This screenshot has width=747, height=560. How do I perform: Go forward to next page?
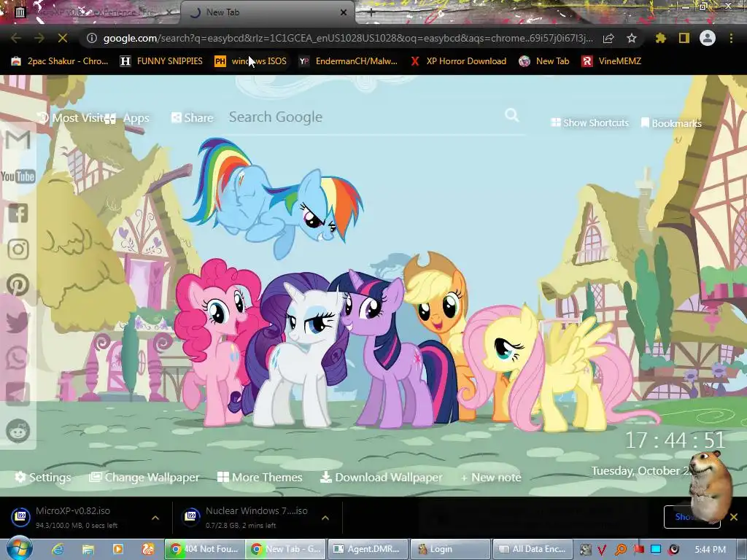[x=39, y=38]
